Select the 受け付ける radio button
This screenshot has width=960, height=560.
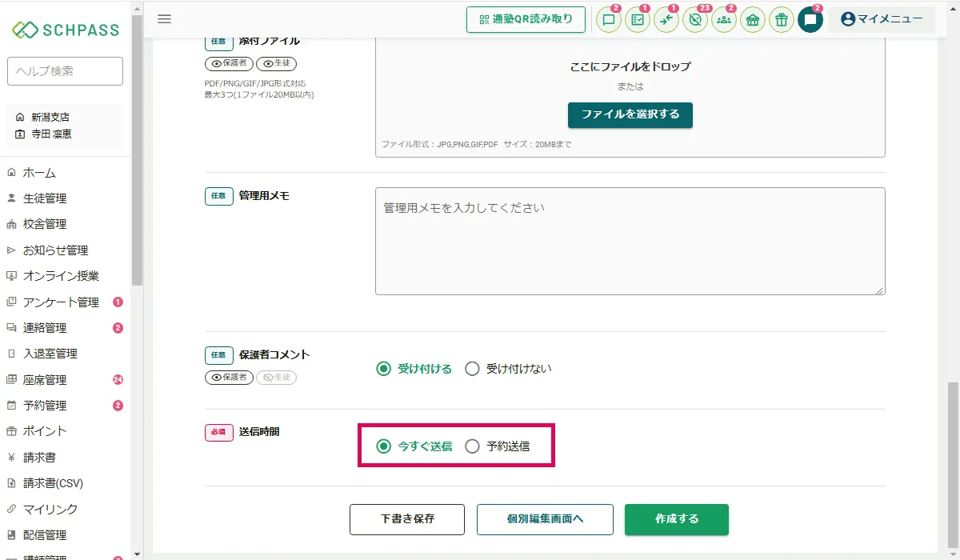[384, 369]
